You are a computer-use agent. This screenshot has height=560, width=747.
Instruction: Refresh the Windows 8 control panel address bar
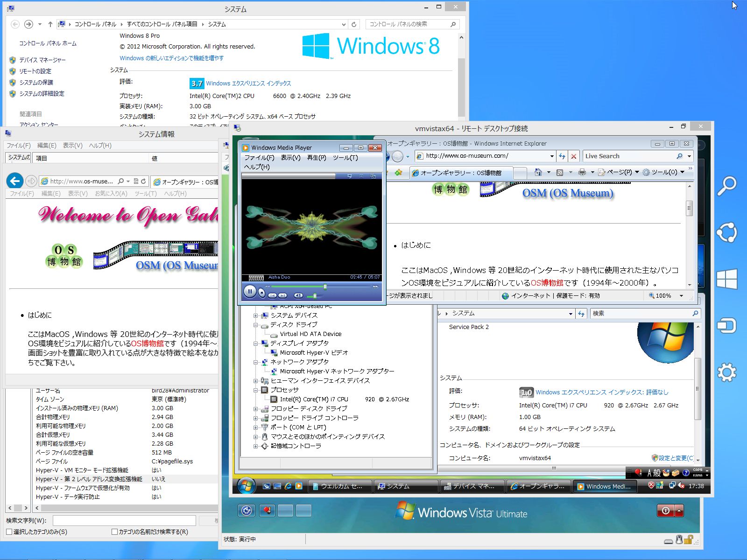tap(354, 24)
